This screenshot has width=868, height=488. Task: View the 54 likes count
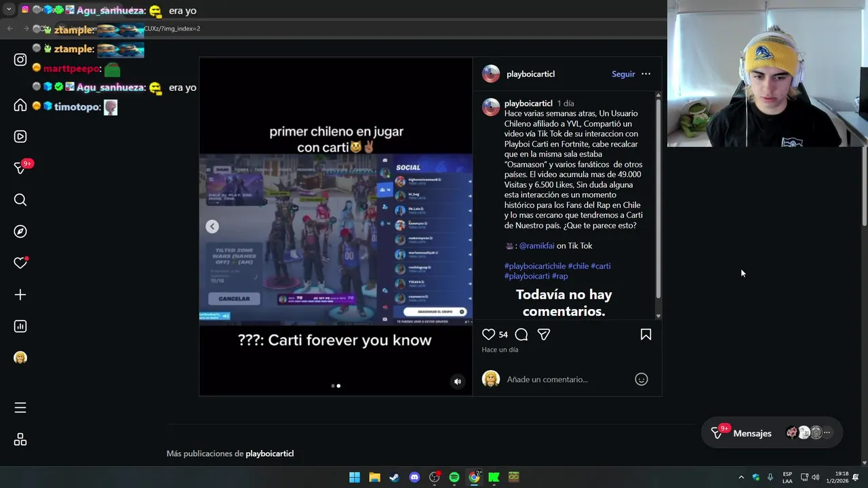tap(503, 334)
